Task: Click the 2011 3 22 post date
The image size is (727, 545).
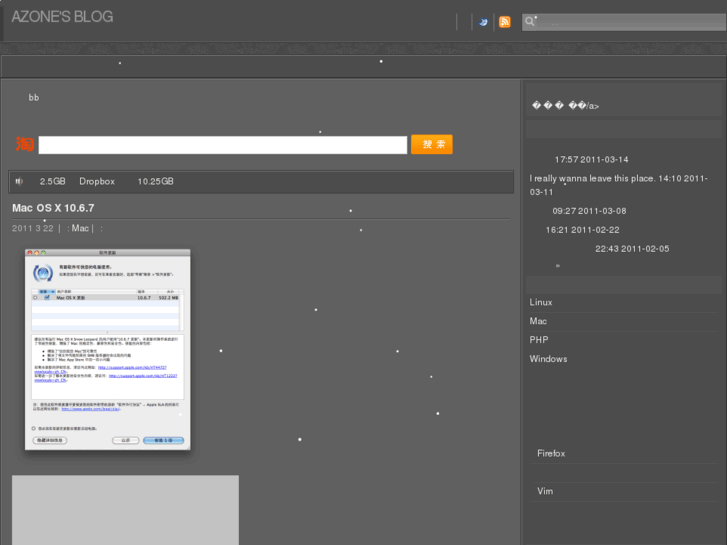Action: tap(32, 228)
